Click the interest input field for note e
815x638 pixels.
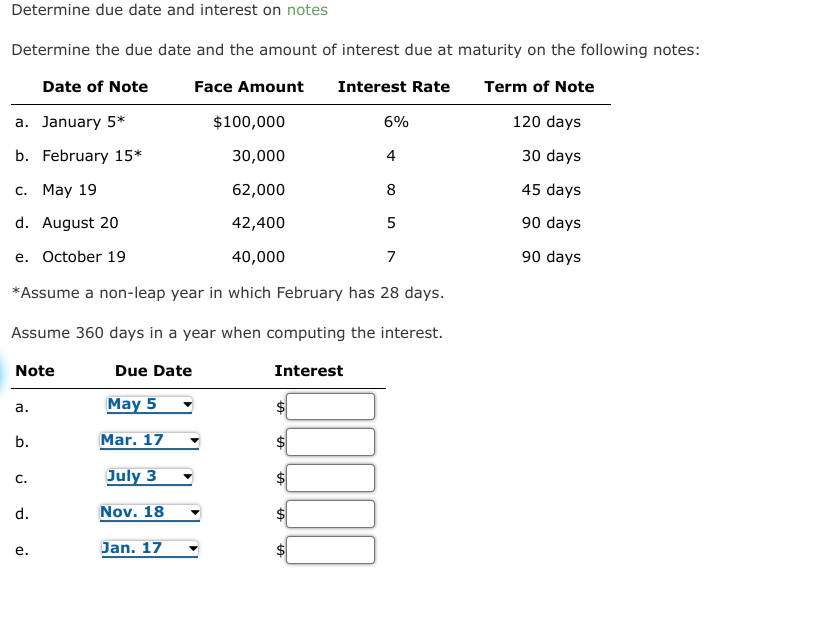(x=330, y=549)
